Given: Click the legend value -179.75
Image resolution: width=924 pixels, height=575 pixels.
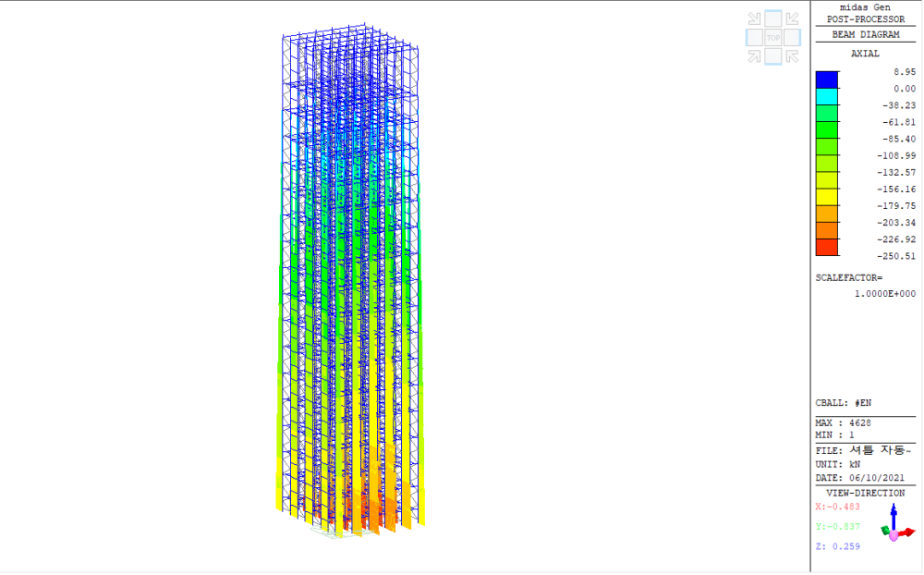Looking at the screenshot, I should coord(896,206).
